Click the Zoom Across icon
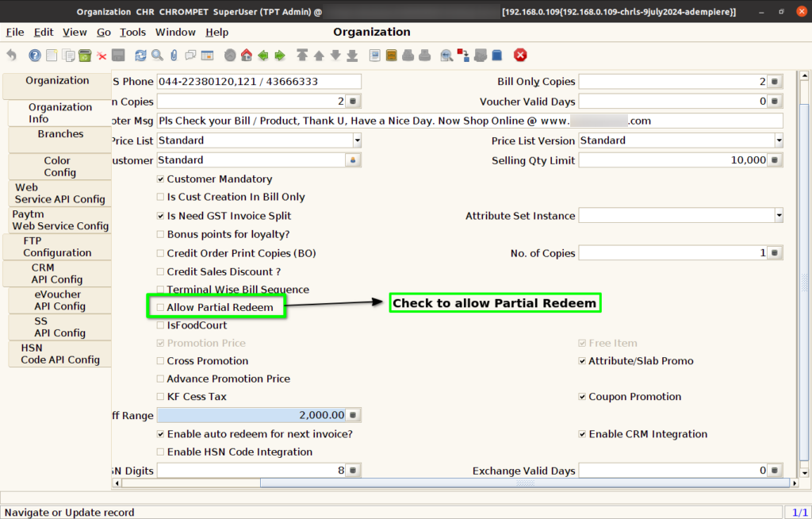The width and height of the screenshot is (812, 519). coord(446,55)
